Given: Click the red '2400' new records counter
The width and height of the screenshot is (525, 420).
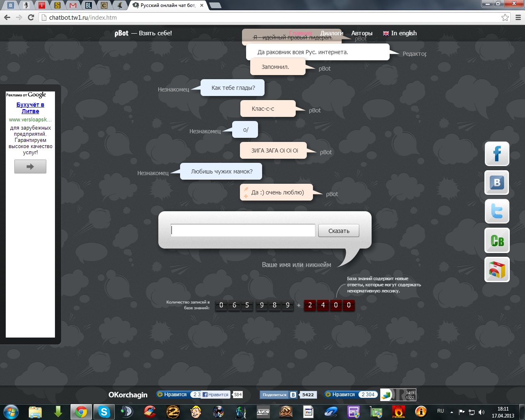Looking at the screenshot, I should click(x=329, y=305).
